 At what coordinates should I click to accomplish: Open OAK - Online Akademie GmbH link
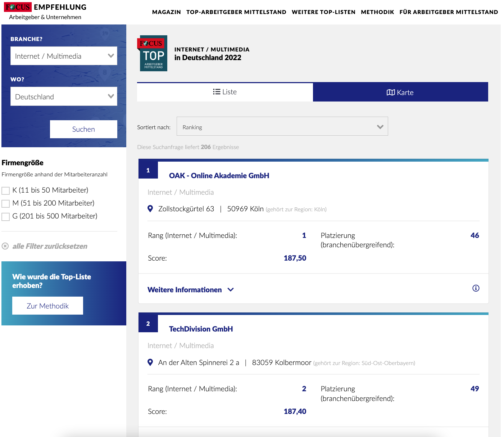pyautogui.click(x=219, y=176)
